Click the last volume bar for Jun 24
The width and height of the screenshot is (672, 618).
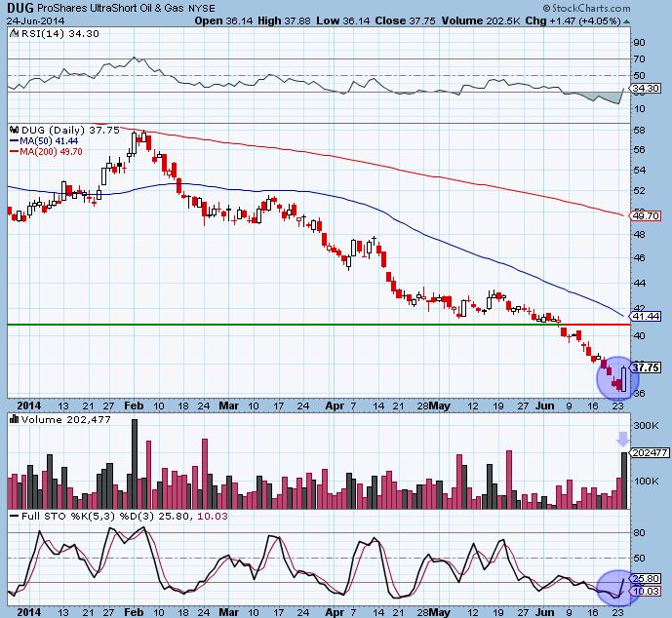click(624, 481)
